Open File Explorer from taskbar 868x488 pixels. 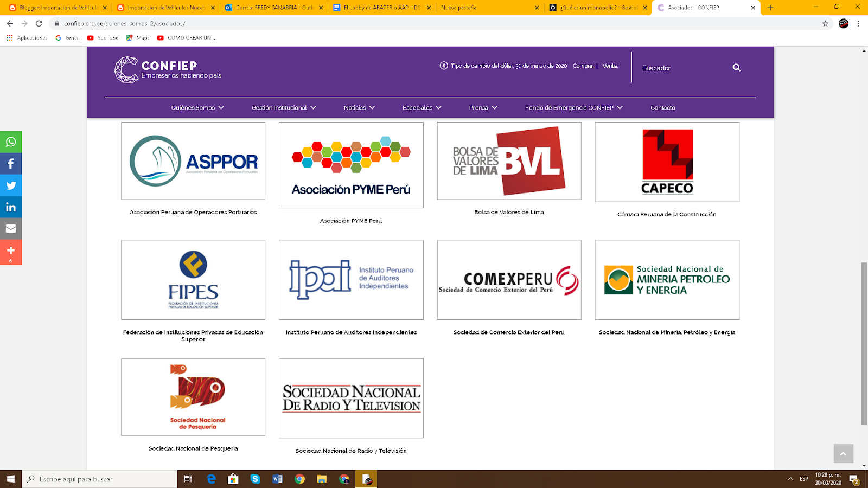[x=322, y=479]
